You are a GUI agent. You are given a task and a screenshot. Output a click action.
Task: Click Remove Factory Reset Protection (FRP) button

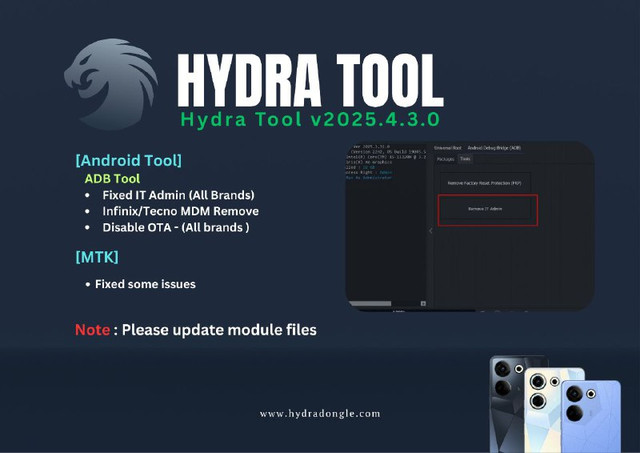coord(484,183)
